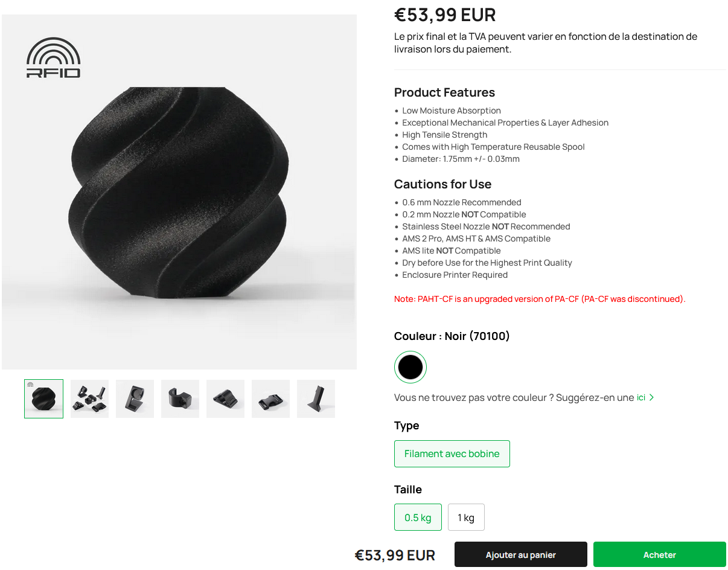Choose the Noir (70100) black color swatch

click(410, 367)
